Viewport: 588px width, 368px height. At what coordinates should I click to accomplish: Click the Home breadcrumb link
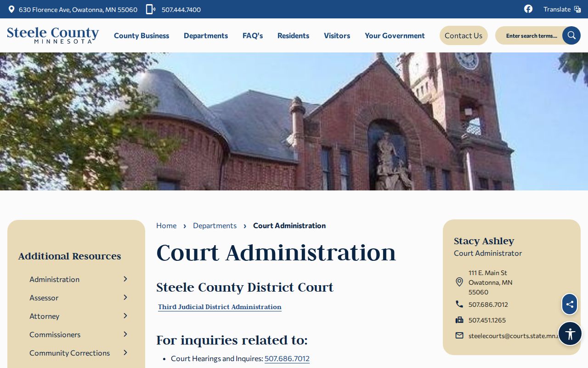click(166, 225)
